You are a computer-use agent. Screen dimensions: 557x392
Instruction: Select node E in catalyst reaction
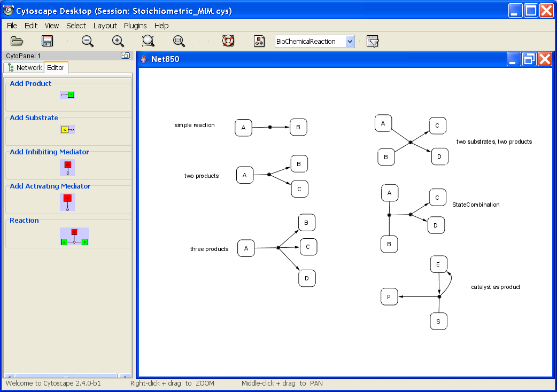point(438,264)
